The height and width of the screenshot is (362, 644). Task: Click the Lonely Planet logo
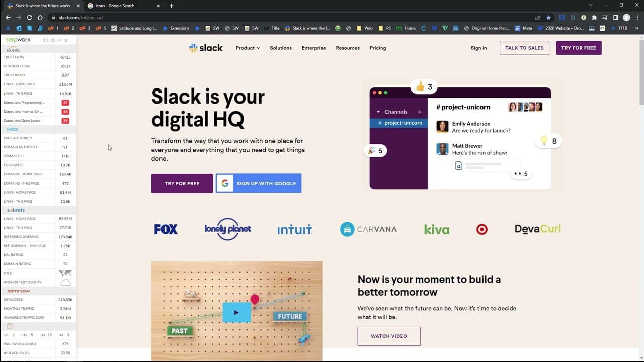click(x=228, y=229)
